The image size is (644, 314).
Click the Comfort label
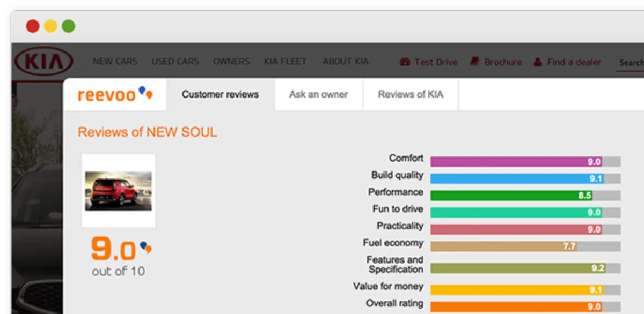(406, 158)
